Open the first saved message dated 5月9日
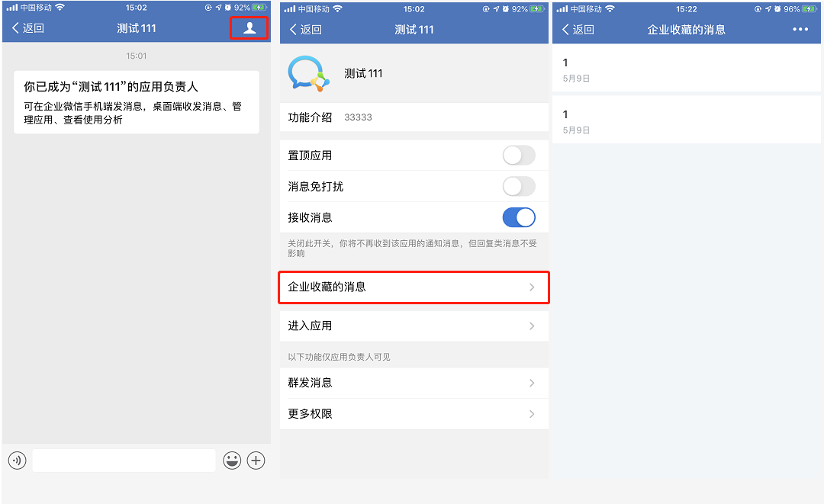The image size is (824, 504). click(x=687, y=69)
